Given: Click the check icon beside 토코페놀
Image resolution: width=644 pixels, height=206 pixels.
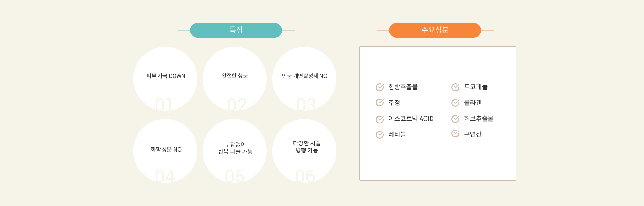Looking at the screenshot, I should [x=455, y=87].
